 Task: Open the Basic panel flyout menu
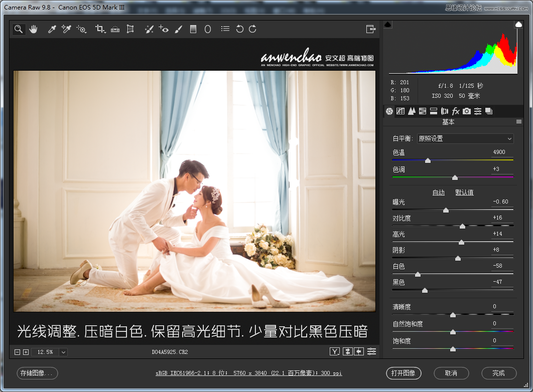click(519, 121)
